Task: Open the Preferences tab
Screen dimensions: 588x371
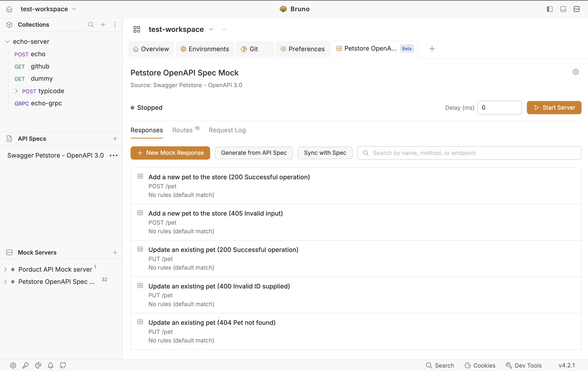Action: [303, 49]
